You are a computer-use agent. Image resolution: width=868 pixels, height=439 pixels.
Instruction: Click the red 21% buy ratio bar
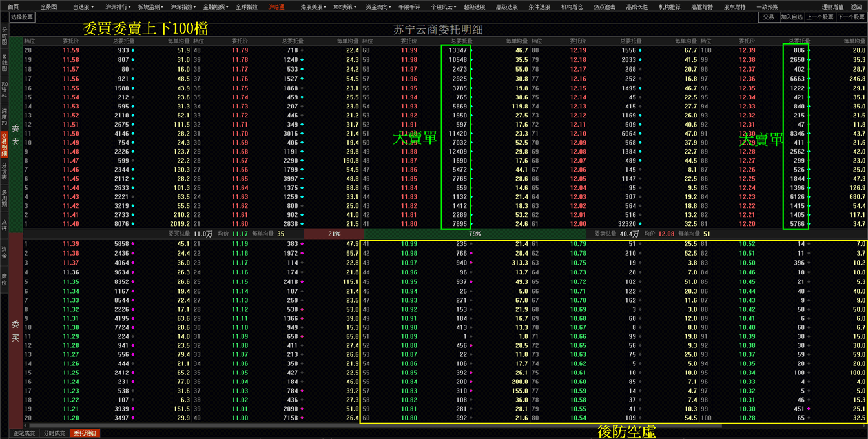334,234
